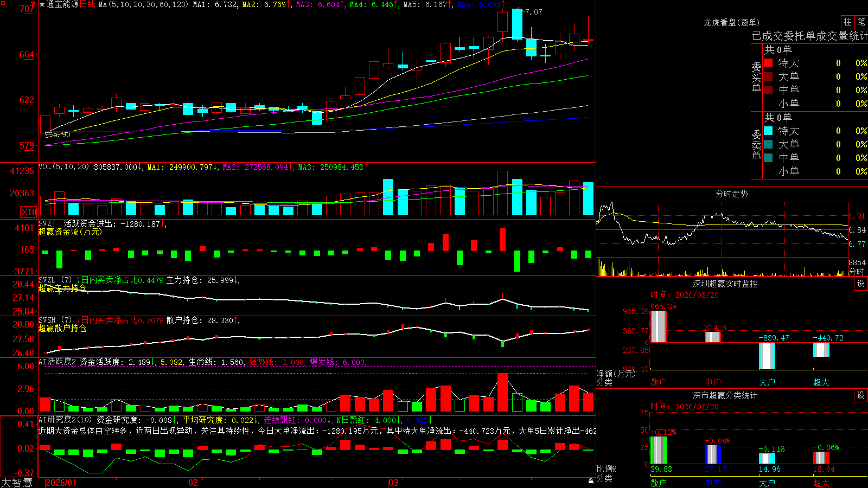The image size is (868, 488).
Task: Click the red 特大 buy order swatch
Action: click(x=768, y=63)
